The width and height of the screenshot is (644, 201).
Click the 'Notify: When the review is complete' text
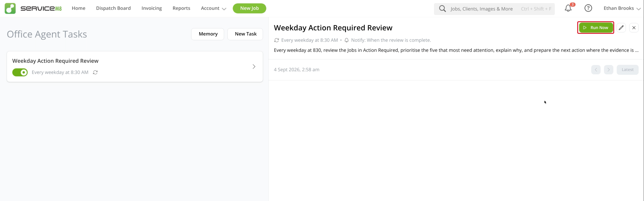point(391,40)
